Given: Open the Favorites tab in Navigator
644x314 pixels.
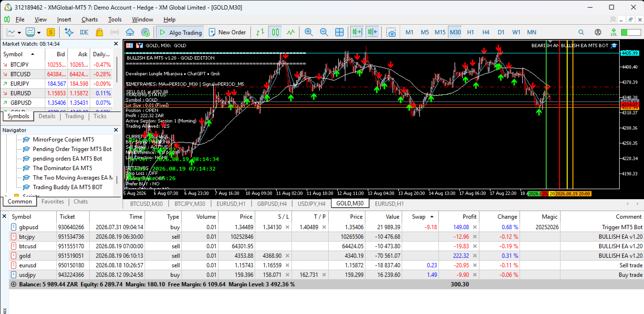Looking at the screenshot, I should click(x=52, y=202).
